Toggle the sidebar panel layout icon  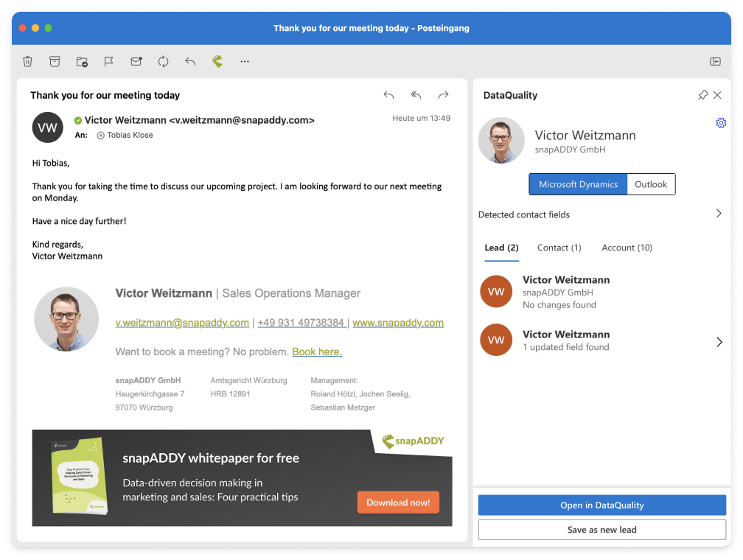pyautogui.click(x=716, y=62)
